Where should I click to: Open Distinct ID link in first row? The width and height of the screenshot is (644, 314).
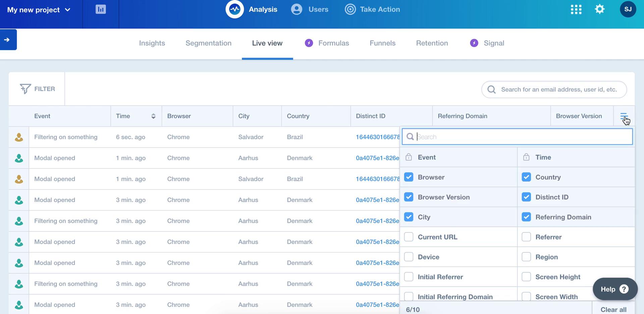point(378,137)
